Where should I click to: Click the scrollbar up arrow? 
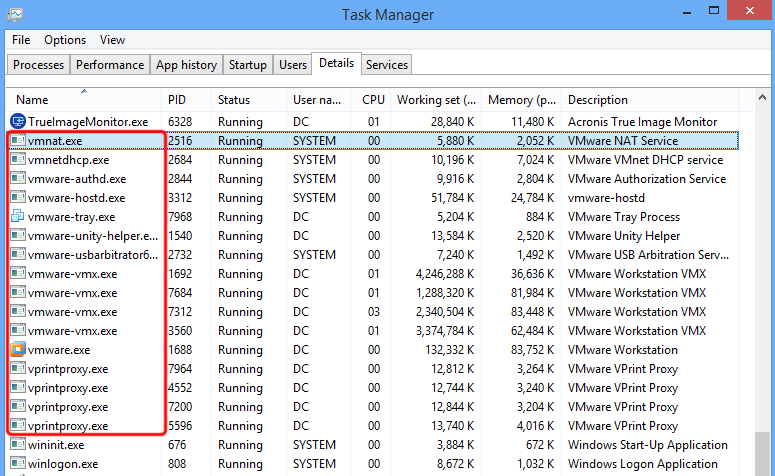pos(762,98)
